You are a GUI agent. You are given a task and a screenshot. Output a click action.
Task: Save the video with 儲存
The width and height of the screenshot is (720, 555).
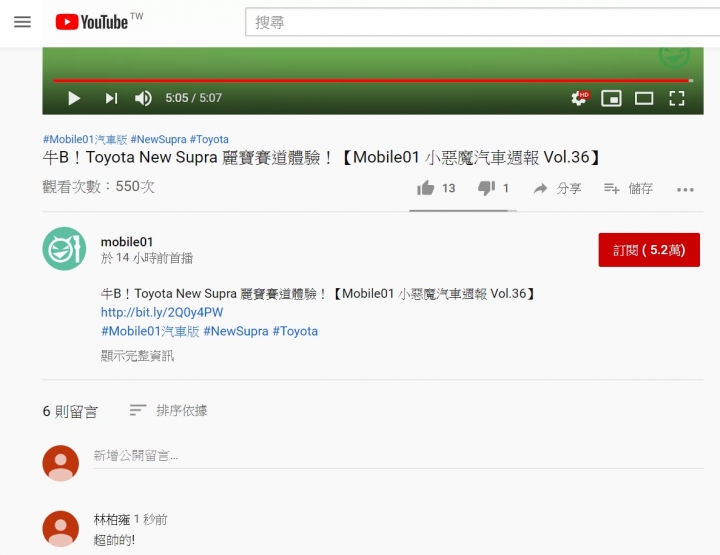click(x=628, y=188)
